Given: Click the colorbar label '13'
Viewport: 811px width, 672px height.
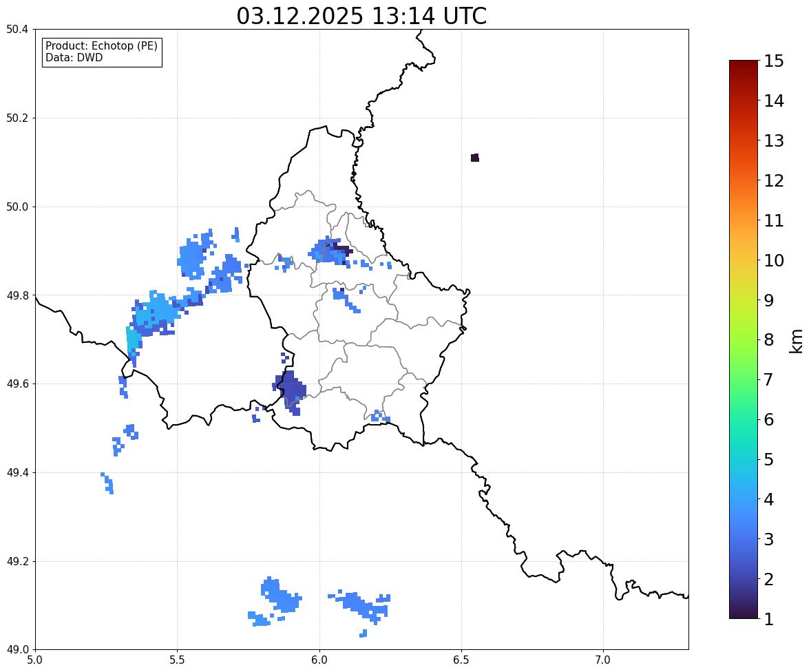Looking at the screenshot, I should pos(774,140).
